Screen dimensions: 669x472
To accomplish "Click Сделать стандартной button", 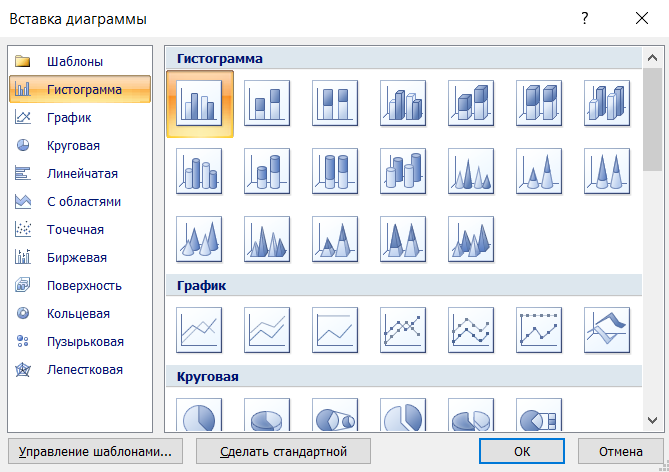I will point(283,451).
